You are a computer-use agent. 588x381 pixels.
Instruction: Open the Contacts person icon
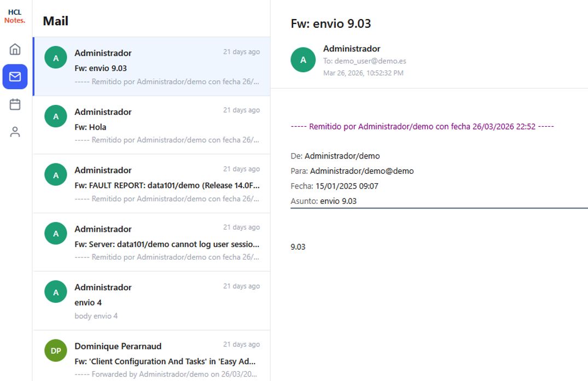pos(15,132)
